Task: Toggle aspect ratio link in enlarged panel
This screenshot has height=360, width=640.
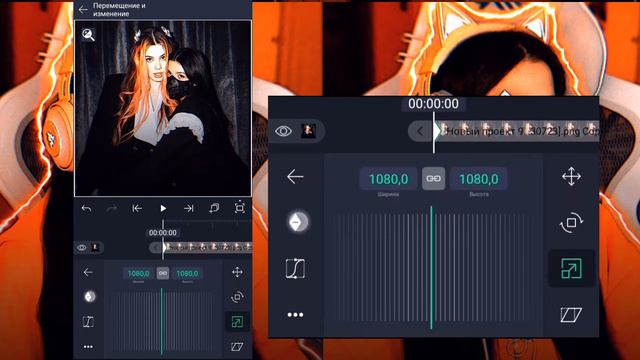Action: click(433, 178)
